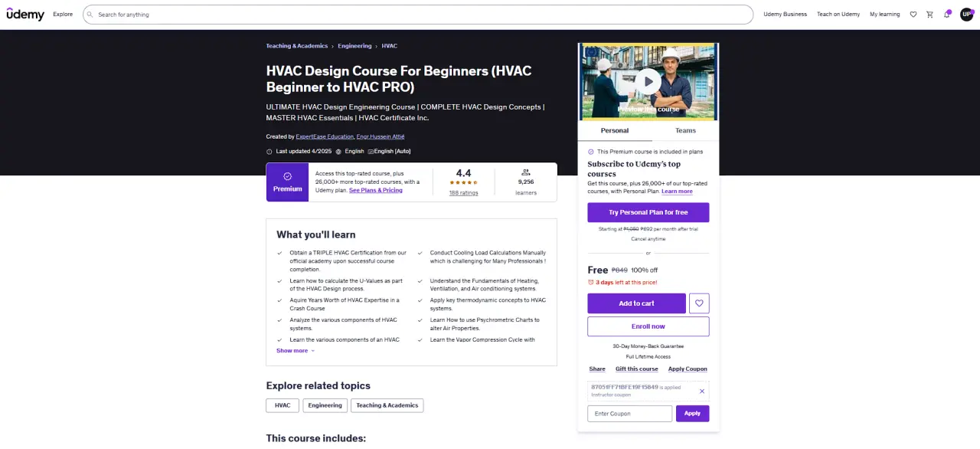Open the wishlist heart icon in header
Image resolution: width=980 pixels, height=449 pixels.
[x=913, y=15]
